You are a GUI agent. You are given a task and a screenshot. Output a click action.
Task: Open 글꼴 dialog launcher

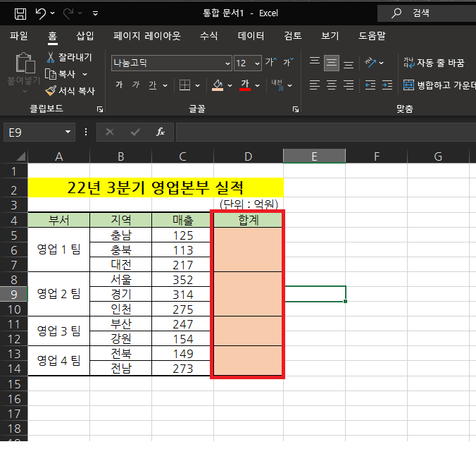296,109
